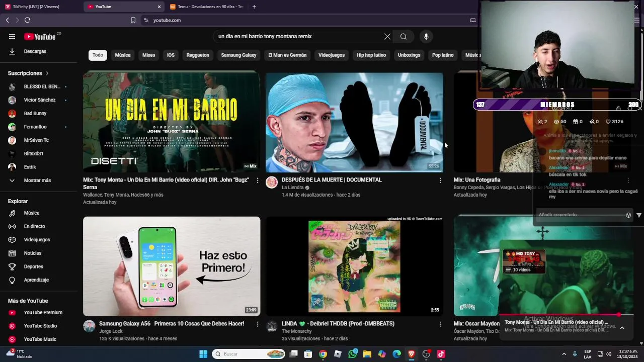This screenshot has width=644, height=362.
Task: Open emoji picker in the comment box
Action: click(628, 215)
